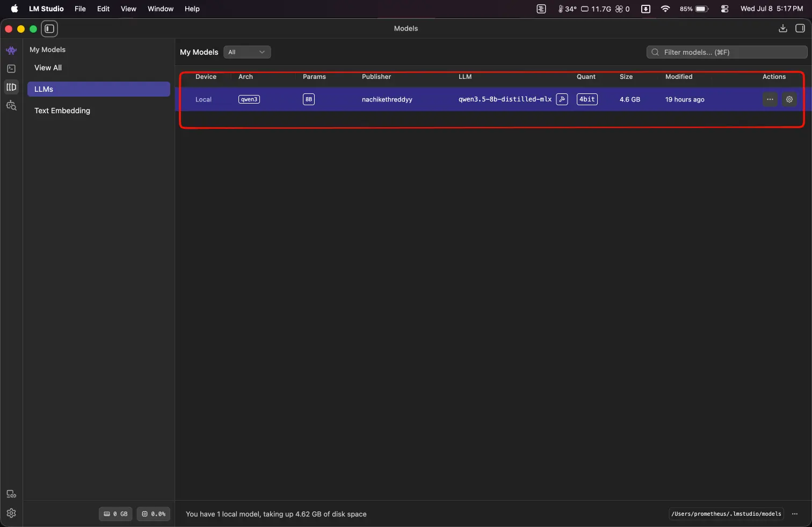This screenshot has height=527, width=812.
Task: Select View All in My Models
Action: click(99, 68)
